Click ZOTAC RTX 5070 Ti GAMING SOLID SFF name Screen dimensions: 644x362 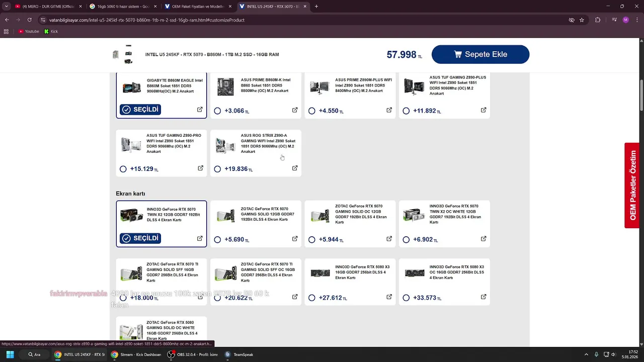[173, 272]
